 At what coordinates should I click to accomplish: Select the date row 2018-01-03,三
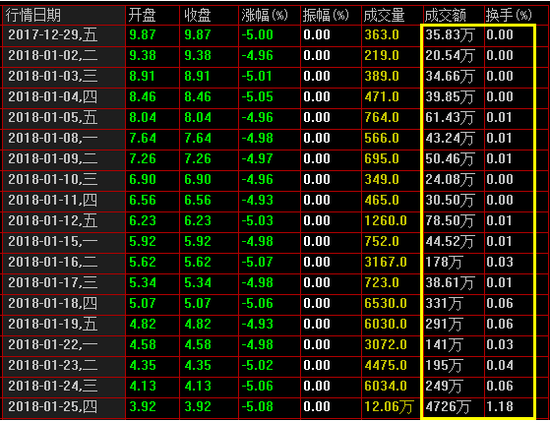[53, 76]
